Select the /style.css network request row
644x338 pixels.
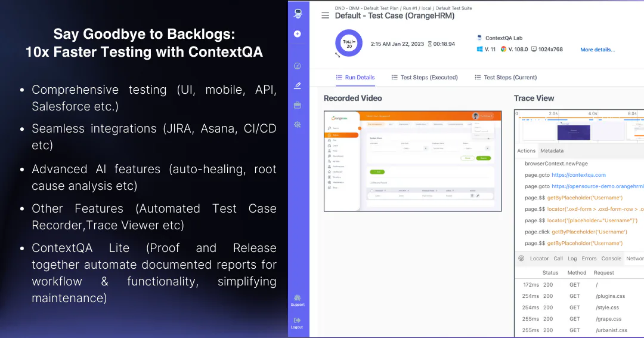[x=580, y=308]
